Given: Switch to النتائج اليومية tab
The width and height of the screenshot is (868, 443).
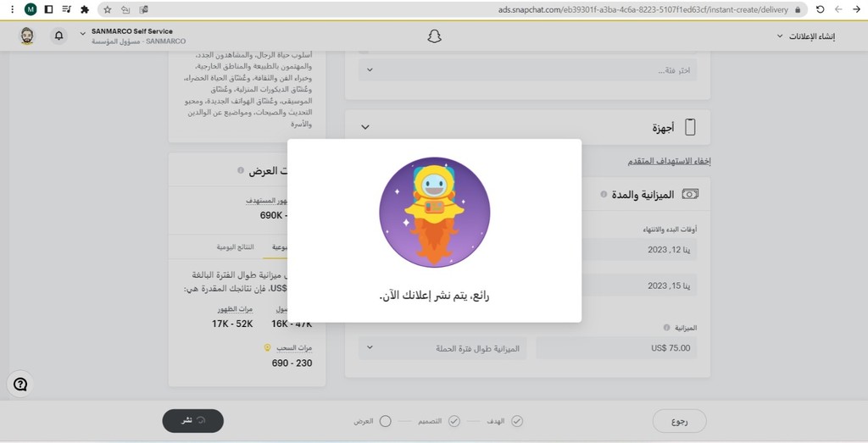Looking at the screenshot, I should click(236, 247).
